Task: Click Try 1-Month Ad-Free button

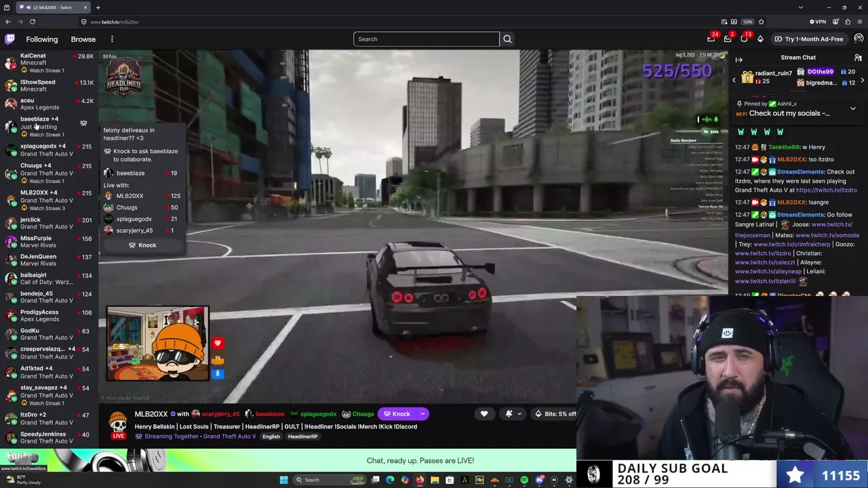Action: click(x=809, y=39)
